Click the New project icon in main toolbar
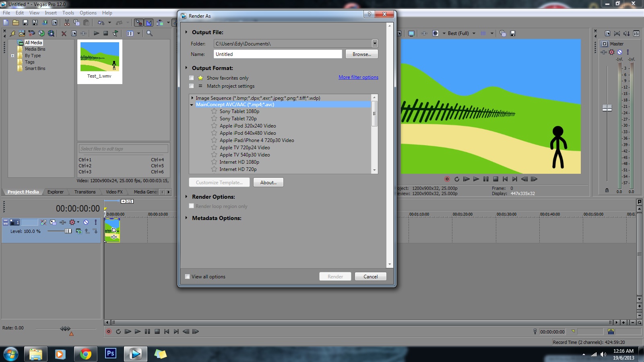Viewport: 644px width, 362px height. (6, 23)
